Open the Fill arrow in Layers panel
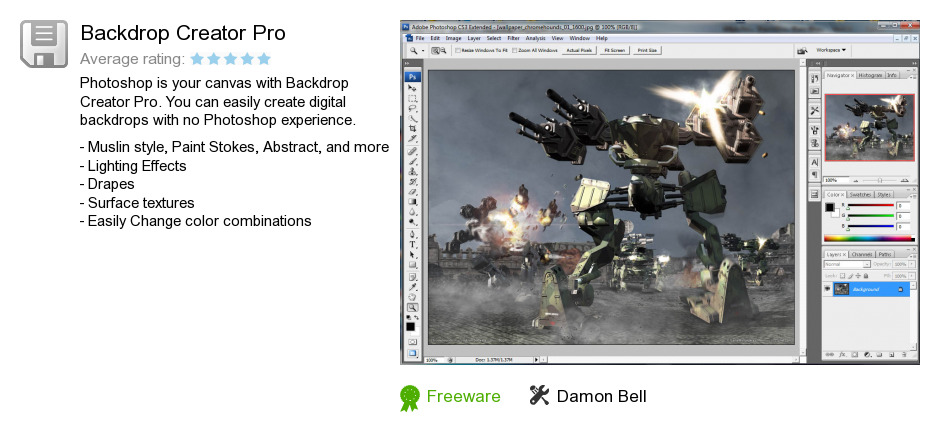The image size is (940, 442). (912, 276)
